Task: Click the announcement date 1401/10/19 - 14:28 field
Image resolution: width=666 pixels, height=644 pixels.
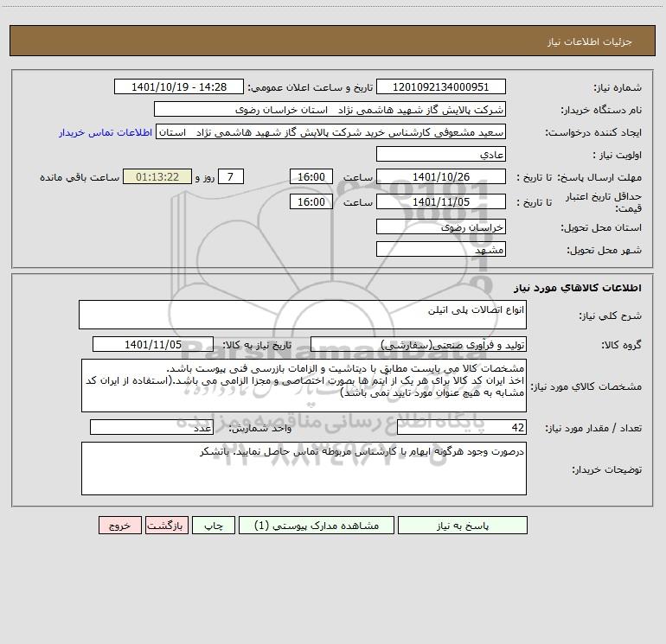Action: click(179, 86)
